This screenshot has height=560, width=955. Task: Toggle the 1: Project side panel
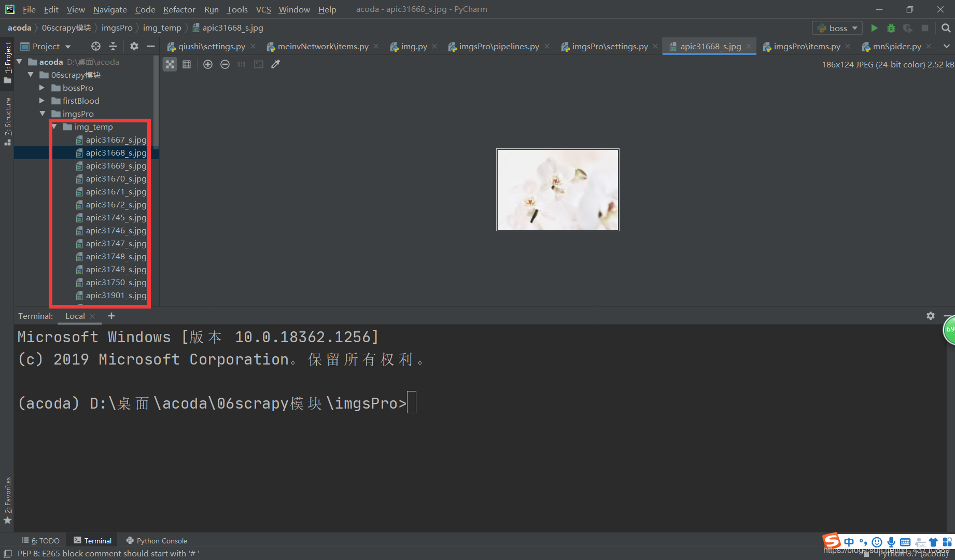[7, 62]
